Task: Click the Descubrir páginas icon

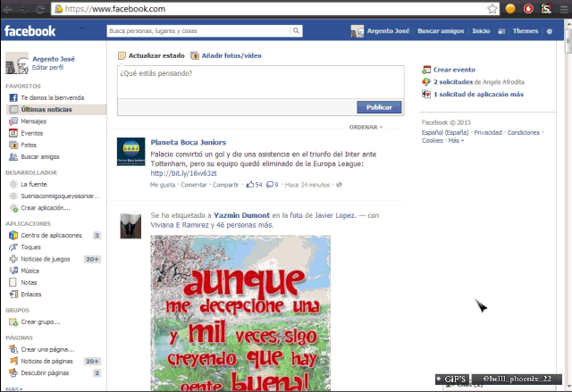Action: (13, 372)
